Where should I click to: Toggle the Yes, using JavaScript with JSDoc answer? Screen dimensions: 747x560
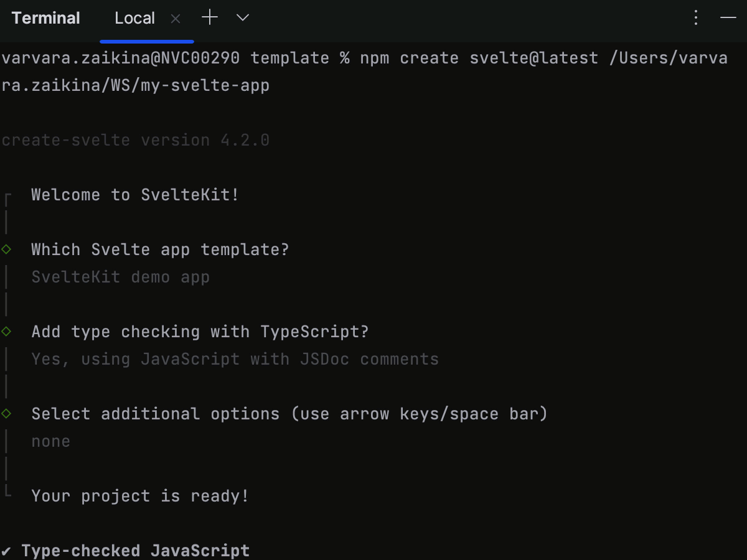(x=235, y=358)
